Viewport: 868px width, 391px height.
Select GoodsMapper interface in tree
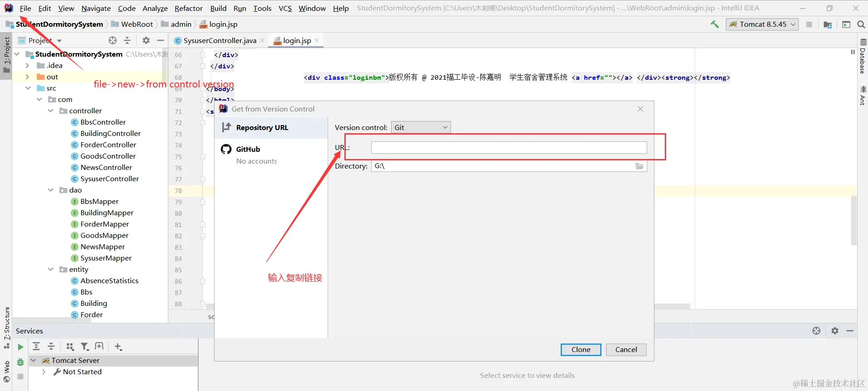tap(104, 235)
